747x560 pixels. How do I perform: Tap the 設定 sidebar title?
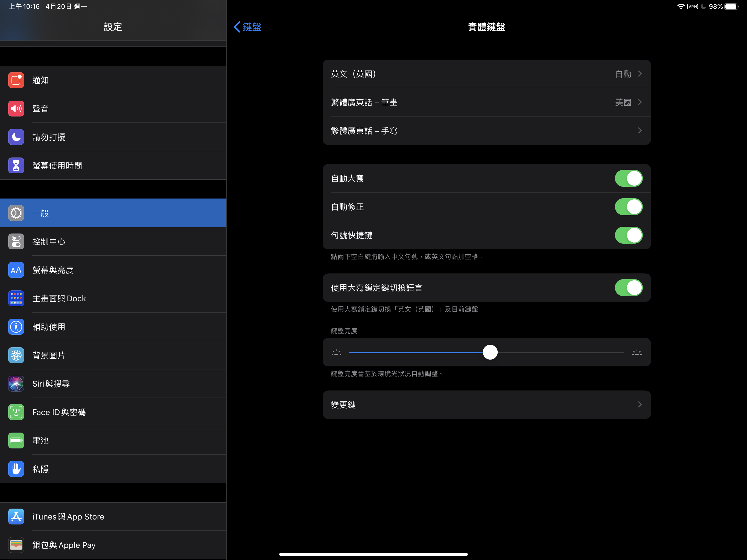point(113,27)
